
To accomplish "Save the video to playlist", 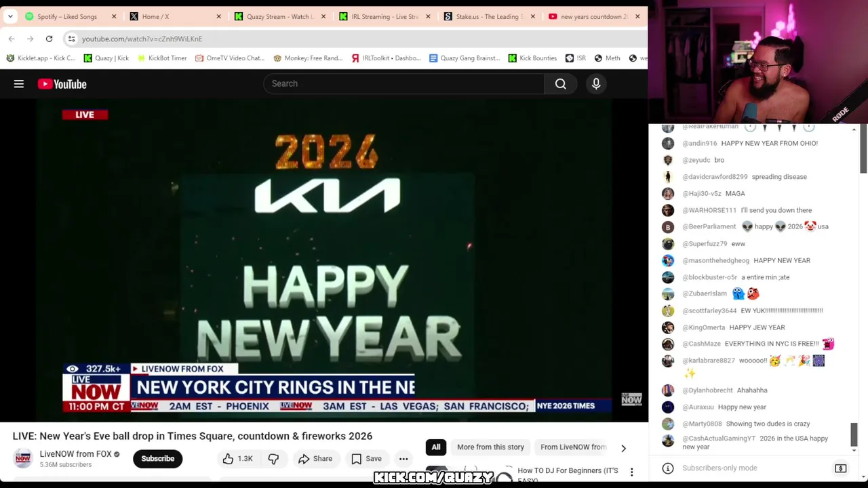I will coord(366,459).
